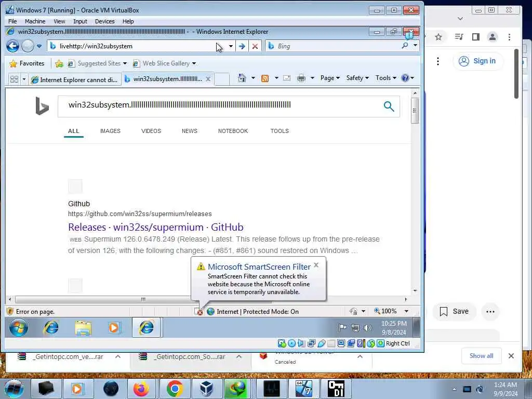Image resolution: width=532 pixels, height=399 pixels.
Task: Click the 'Error on page' status icon
Action: click(x=10, y=311)
